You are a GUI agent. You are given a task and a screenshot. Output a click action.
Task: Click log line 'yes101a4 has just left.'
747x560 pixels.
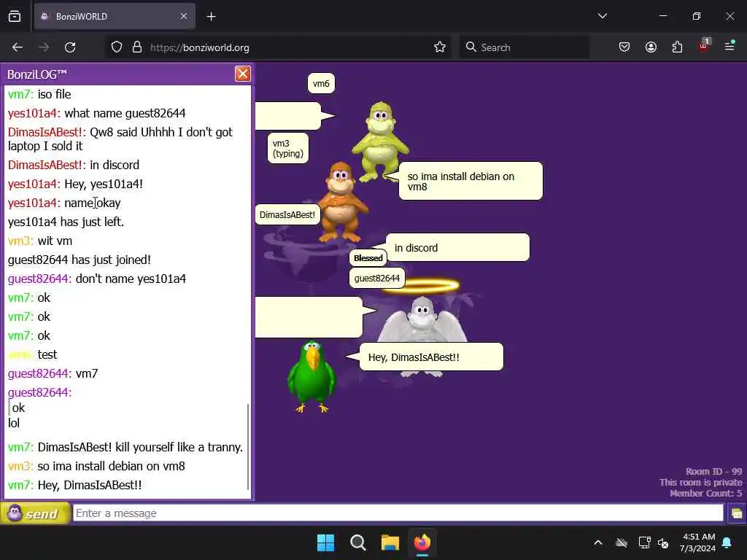[66, 222]
